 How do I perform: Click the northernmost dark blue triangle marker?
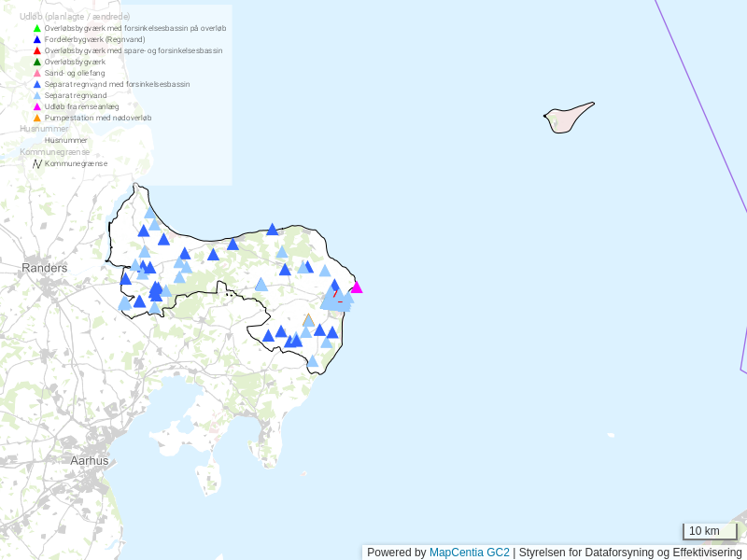click(x=272, y=230)
